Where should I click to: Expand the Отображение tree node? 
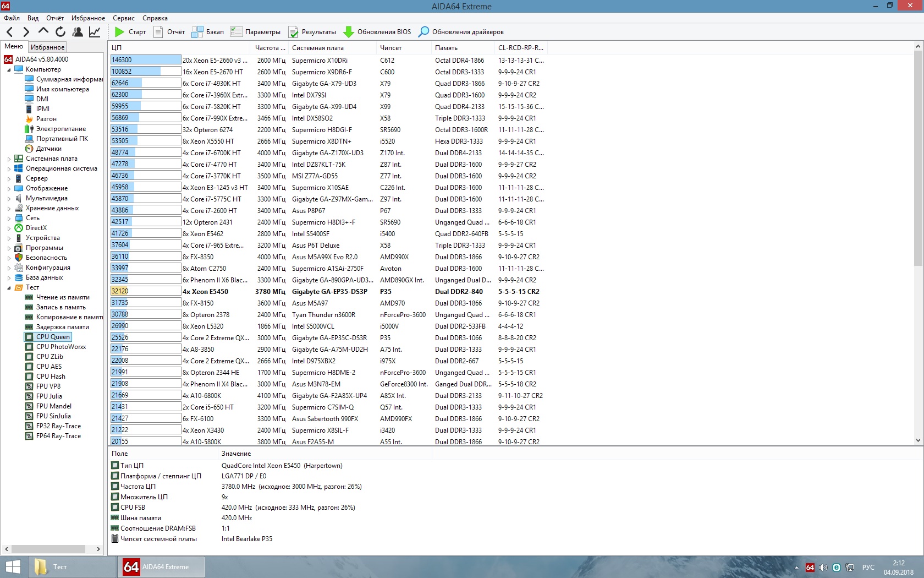tap(9, 189)
